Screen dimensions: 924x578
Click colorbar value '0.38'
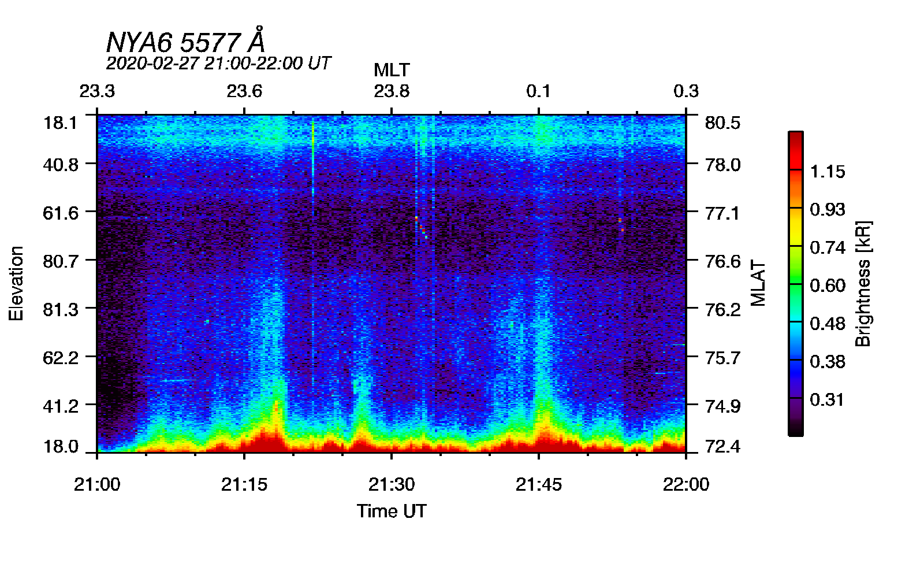click(828, 362)
